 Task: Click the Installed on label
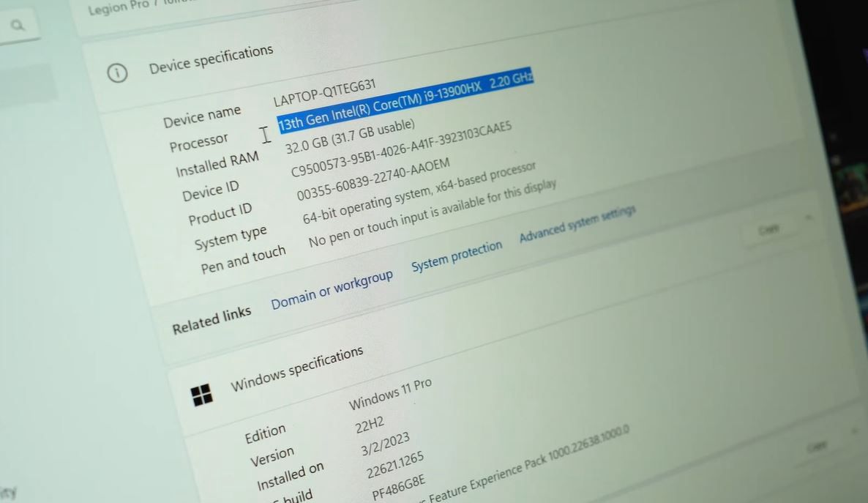tap(290, 477)
